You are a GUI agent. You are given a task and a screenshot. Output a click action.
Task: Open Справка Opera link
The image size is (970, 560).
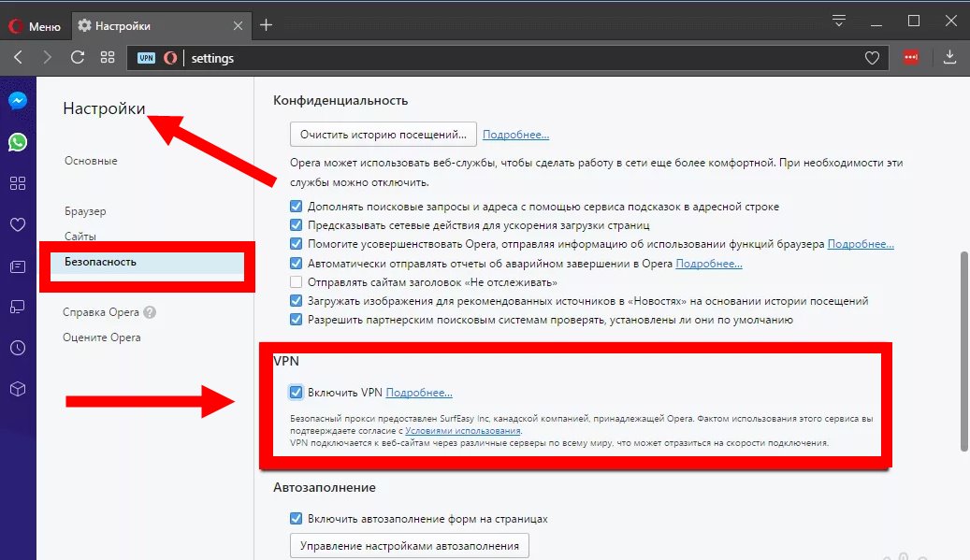(101, 312)
